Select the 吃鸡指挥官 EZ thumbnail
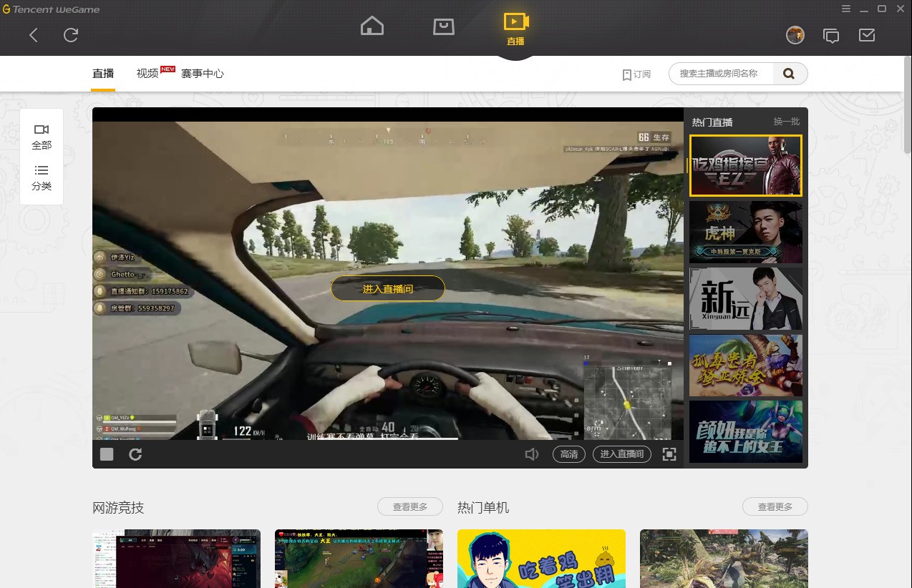Image resolution: width=912 pixels, height=588 pixels. [x=746, y=165]
